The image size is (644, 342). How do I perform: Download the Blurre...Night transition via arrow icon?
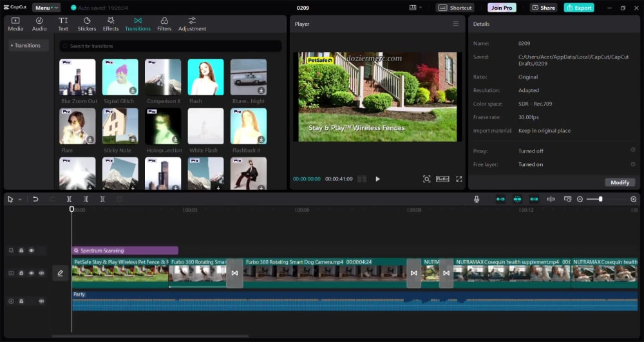pos(261,90)
